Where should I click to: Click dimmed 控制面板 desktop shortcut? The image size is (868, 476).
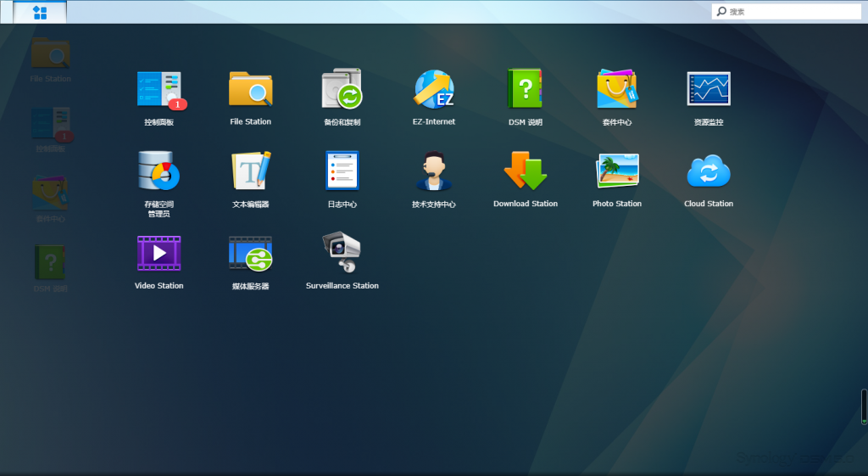point(50,130)
